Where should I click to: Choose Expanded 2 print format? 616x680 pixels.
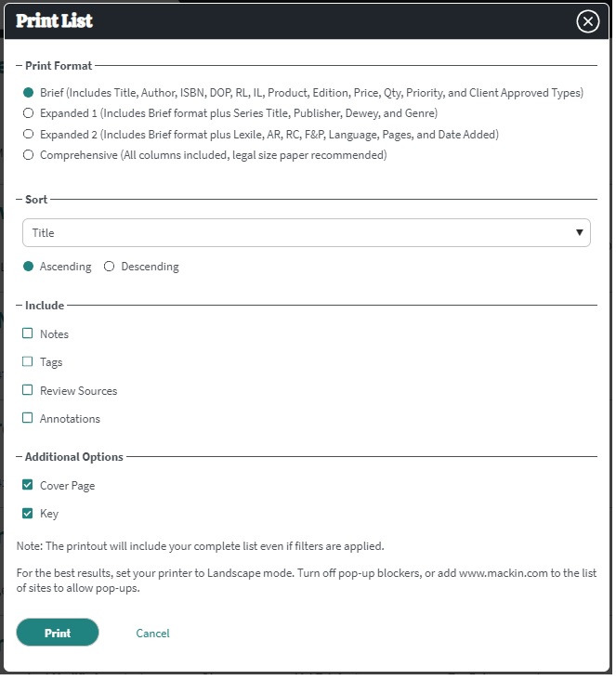pos(28,134)
